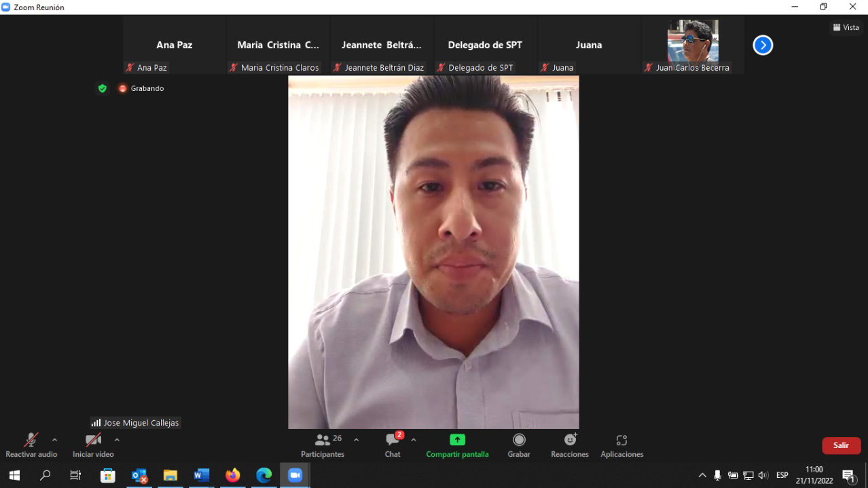Select Juan Carlos Becerra's video thumbnail
Viewport: 868px width, 488px height.
(x=693, y=45)
